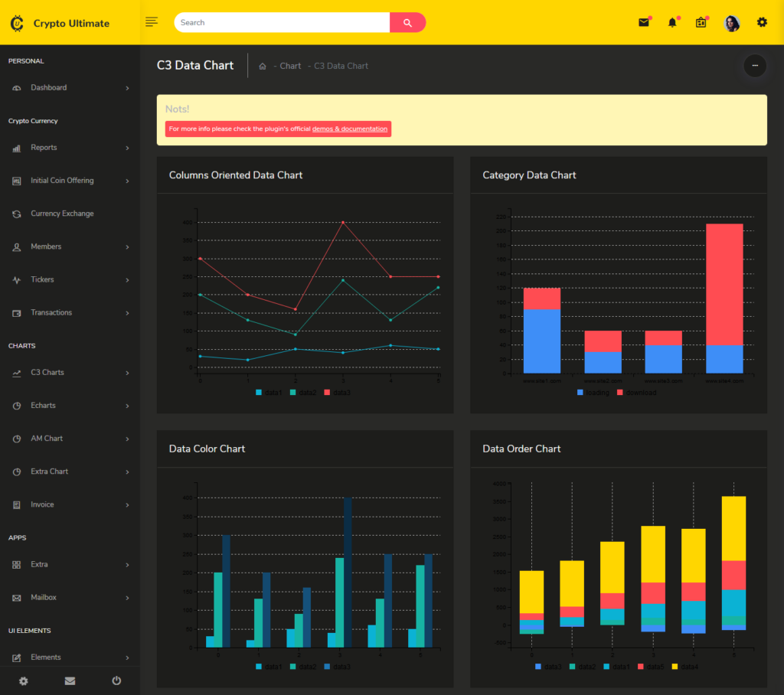Click the Echarts sidebar icon
This screenshot has width=784, height=695.
coord(17,406)
